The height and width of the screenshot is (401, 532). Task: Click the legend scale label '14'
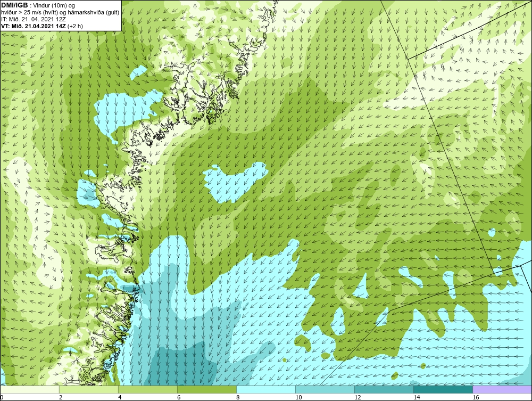(417, 397)
